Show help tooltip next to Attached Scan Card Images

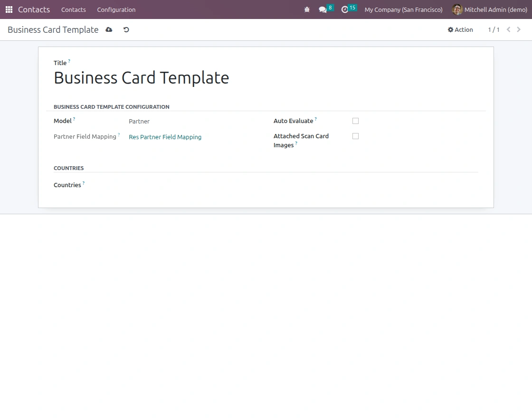point(296,143)
